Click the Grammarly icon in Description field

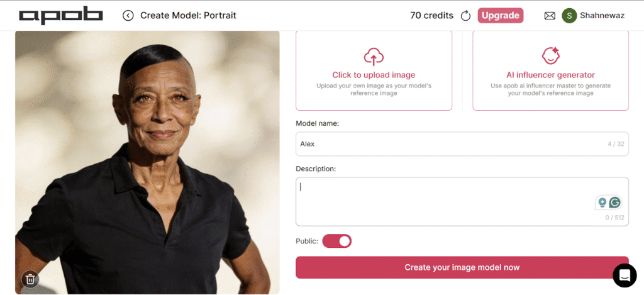pyautogui.click(x=615, y=202)
